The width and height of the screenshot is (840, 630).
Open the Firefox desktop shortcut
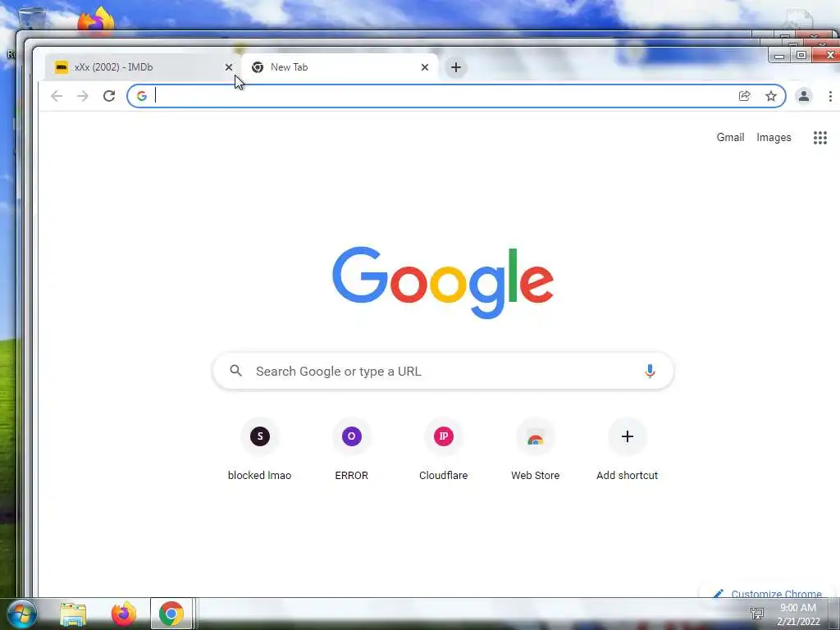[x=96, y=20]
